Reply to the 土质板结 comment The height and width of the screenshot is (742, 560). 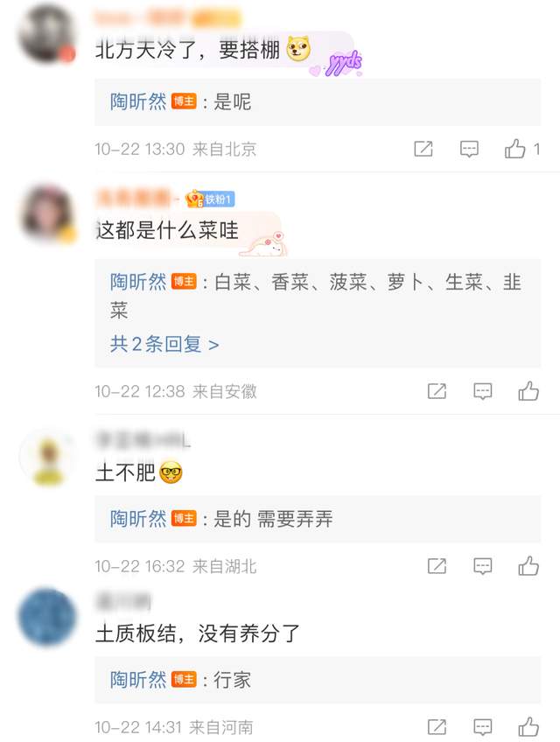pos(482,727)
